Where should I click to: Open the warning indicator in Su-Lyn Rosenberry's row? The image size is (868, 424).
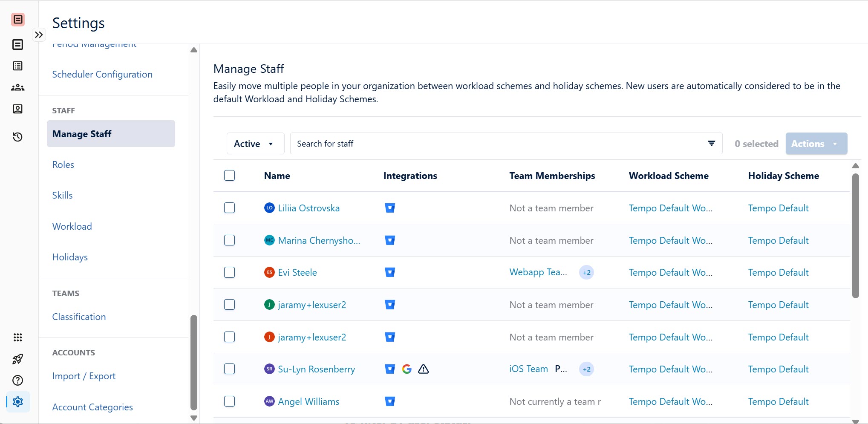[x=423, y=369]
